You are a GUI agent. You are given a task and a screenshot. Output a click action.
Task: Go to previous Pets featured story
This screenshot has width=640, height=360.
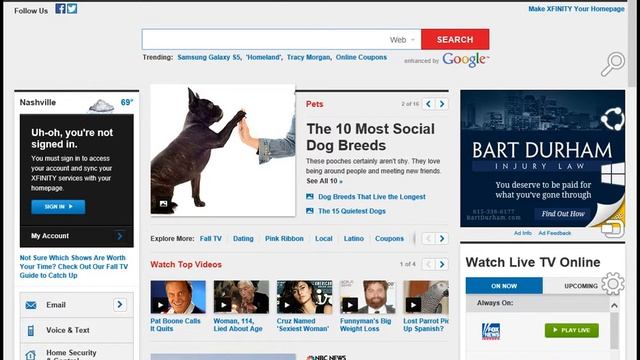428,104
